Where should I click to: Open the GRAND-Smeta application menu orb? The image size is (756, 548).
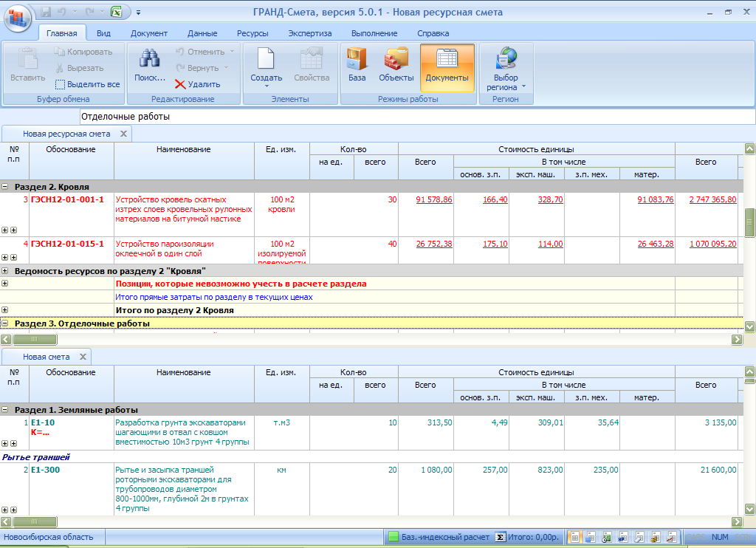(x=18, y=17)
